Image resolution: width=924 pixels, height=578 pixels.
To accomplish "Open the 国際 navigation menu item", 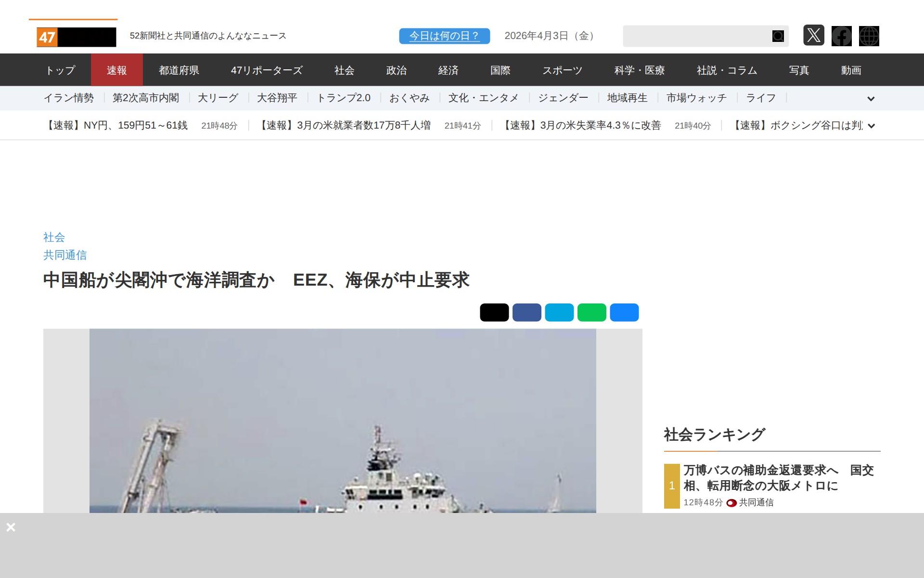I will tap(500, 70).
